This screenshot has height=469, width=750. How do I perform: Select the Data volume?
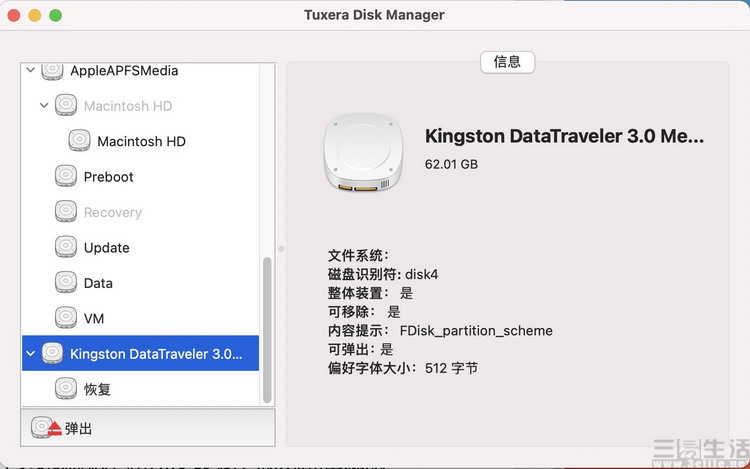[x=141, y=282]
